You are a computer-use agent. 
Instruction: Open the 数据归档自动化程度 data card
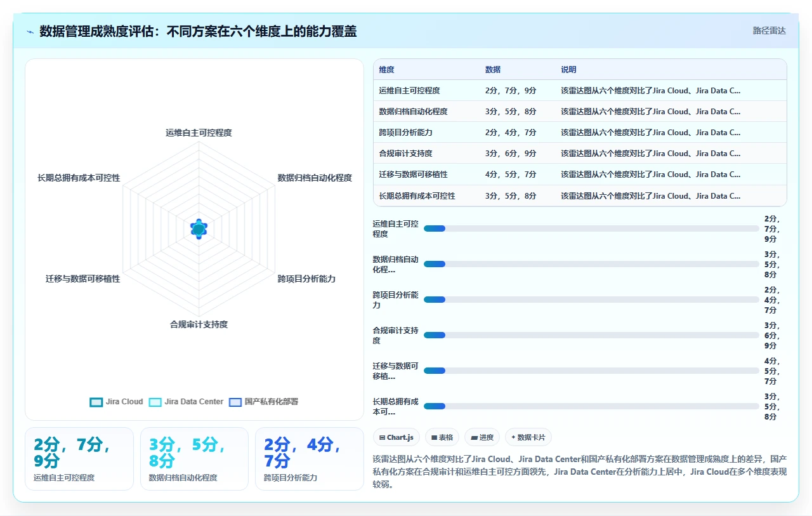pyautogui.click(x=194, y=459)
